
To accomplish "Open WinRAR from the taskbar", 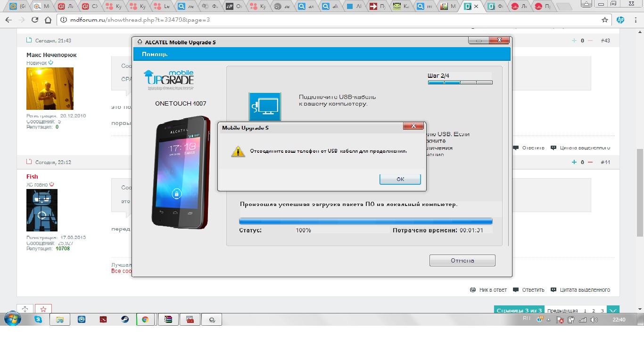I will click(168, 320).
